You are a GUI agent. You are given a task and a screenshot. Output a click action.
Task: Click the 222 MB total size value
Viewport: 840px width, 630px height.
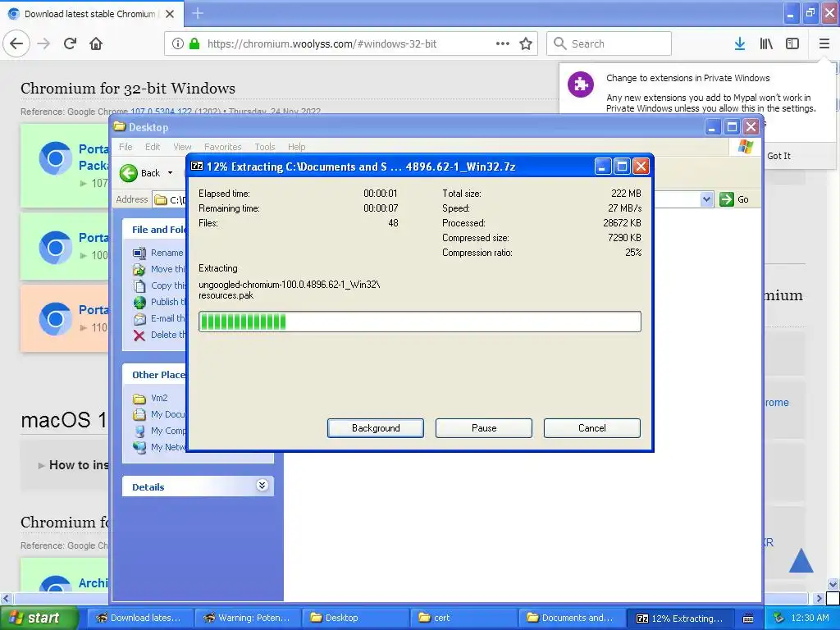pos(626,194)
